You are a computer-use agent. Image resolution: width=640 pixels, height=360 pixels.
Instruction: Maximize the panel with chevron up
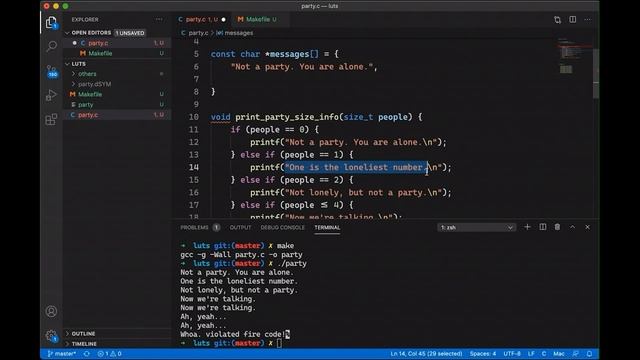572,227
